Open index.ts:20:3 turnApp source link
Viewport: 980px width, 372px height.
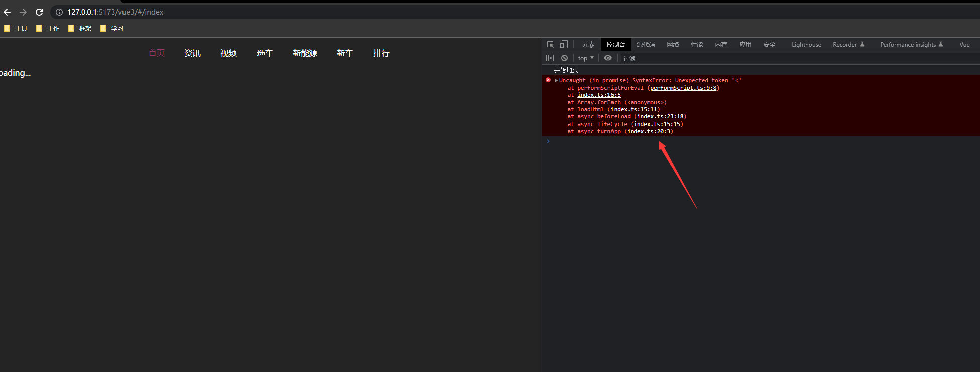pyautogui.click(x=649, y=131)
